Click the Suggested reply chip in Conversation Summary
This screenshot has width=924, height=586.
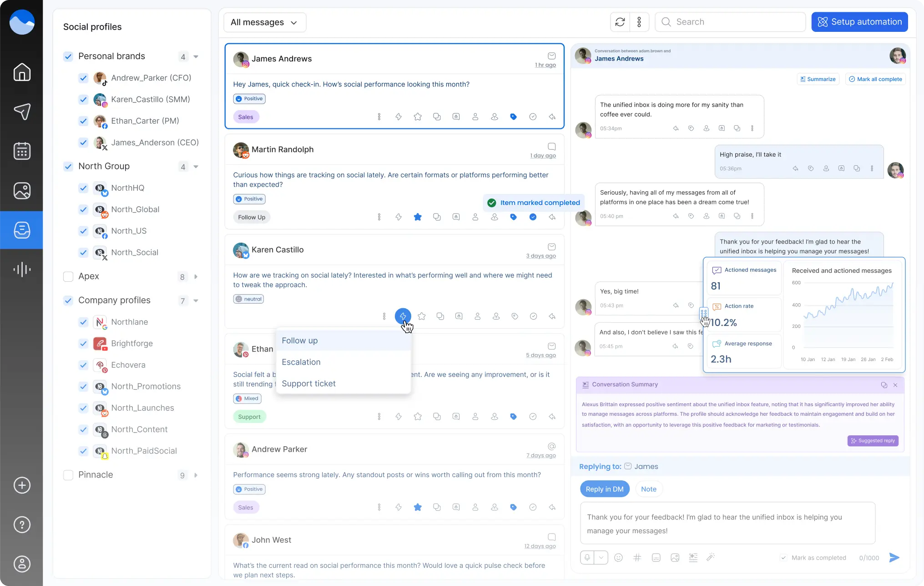[873, 441]
